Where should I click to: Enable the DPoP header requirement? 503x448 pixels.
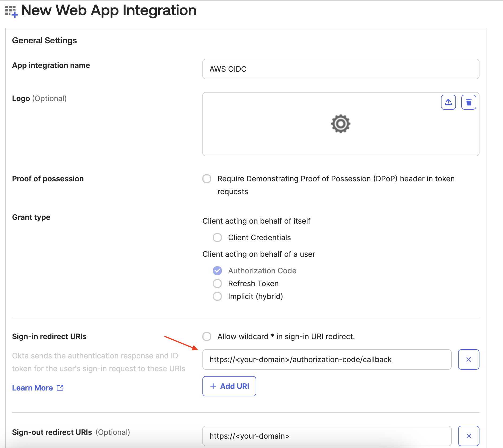click(x=206, y=179)
